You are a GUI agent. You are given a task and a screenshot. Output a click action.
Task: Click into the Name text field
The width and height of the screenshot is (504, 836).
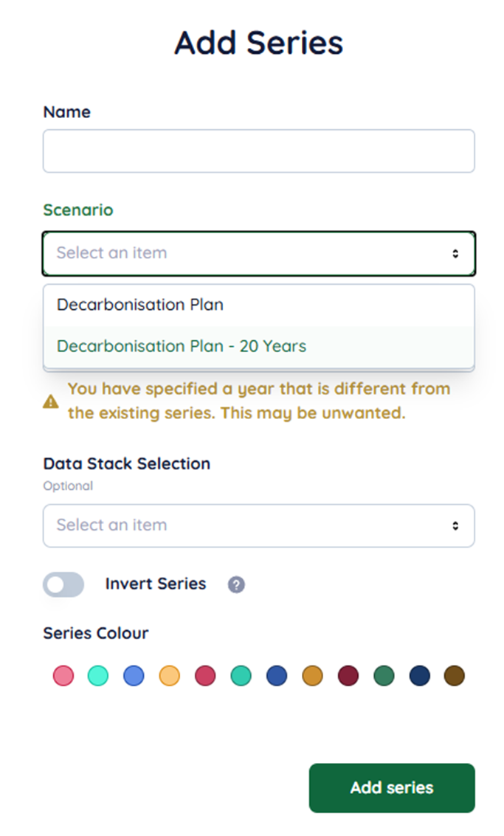click(258, 151)
